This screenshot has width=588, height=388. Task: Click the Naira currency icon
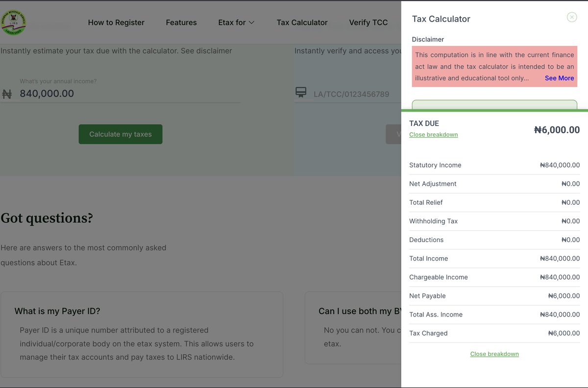point(7,94)
